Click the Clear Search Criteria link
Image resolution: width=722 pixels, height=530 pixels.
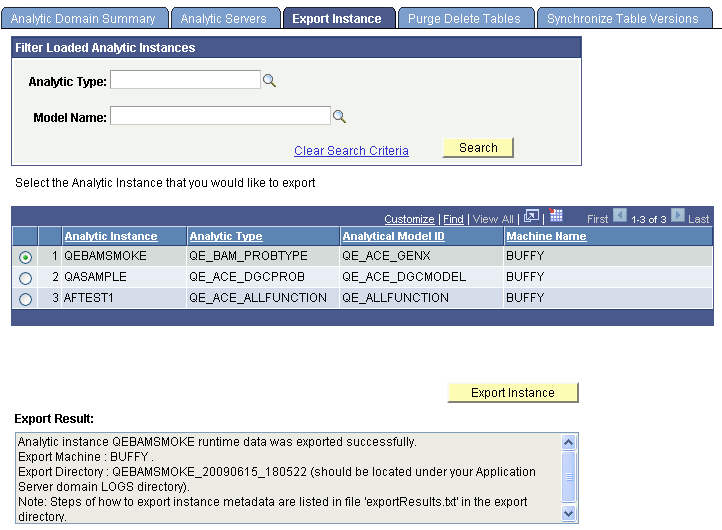point(351,151)
